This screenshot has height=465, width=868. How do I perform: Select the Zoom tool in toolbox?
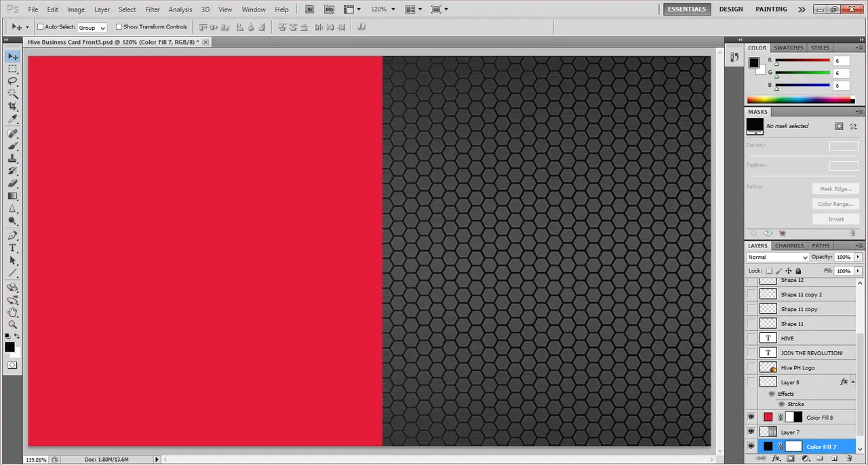[12, 324]
